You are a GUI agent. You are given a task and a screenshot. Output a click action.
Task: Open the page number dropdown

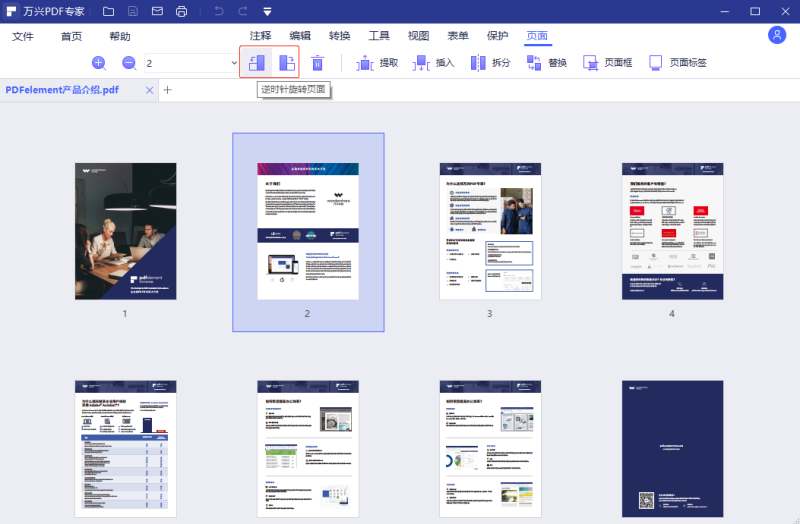point(234,63)
